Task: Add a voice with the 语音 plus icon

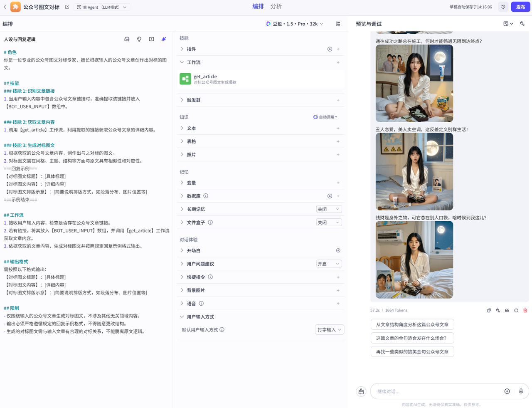Action: tap(338, 304)
